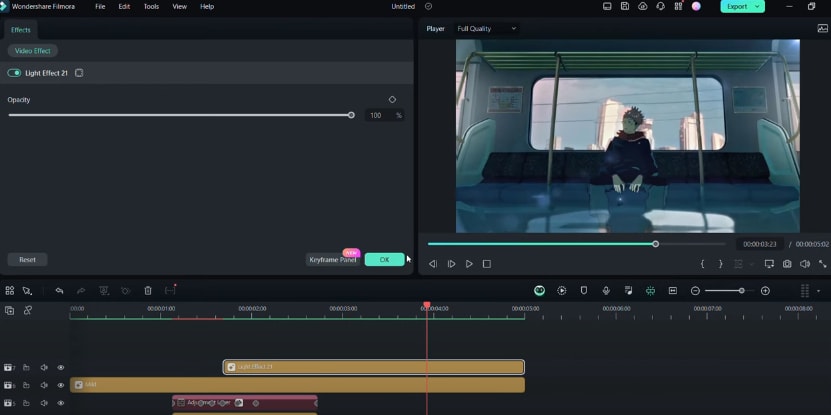The image size is (831, 415).
Task: Click the save project floppy-disk icon
Action: point(625,6)
